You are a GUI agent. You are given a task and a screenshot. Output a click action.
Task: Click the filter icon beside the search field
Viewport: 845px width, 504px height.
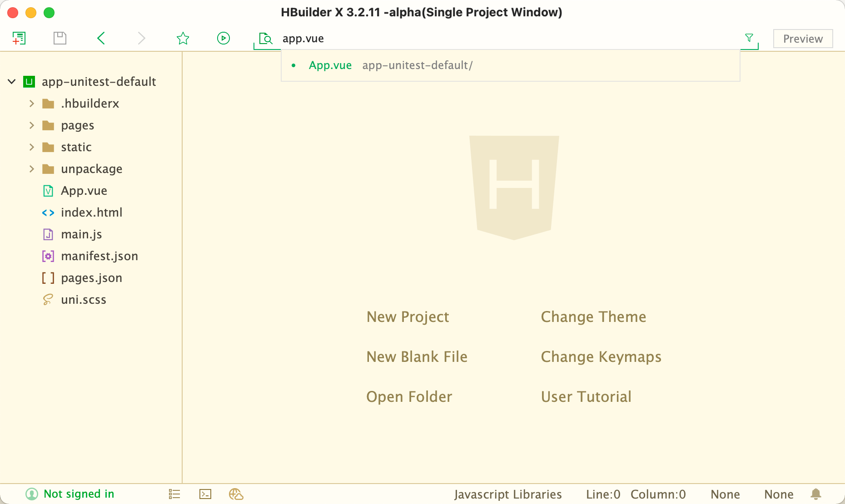[749, 38]
